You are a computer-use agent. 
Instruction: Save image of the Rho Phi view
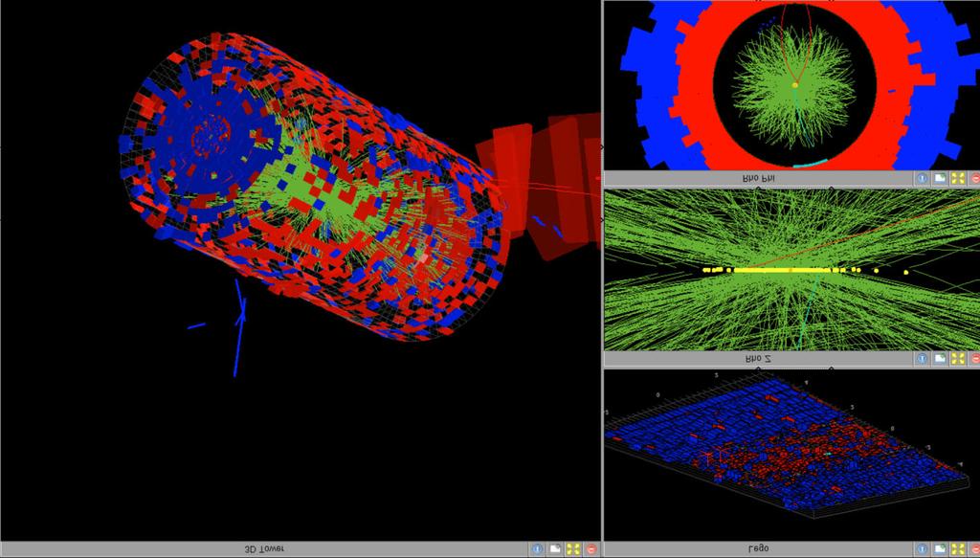(940, 178)
